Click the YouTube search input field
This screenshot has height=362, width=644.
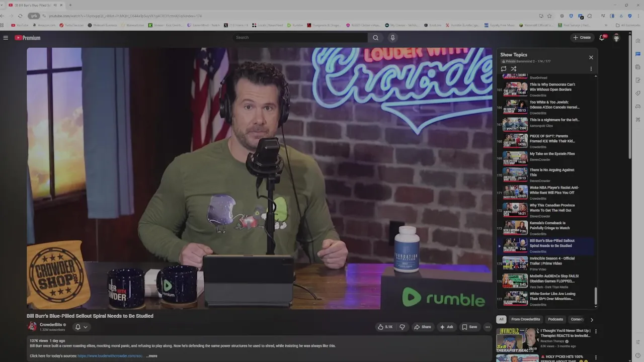(300, 38)
